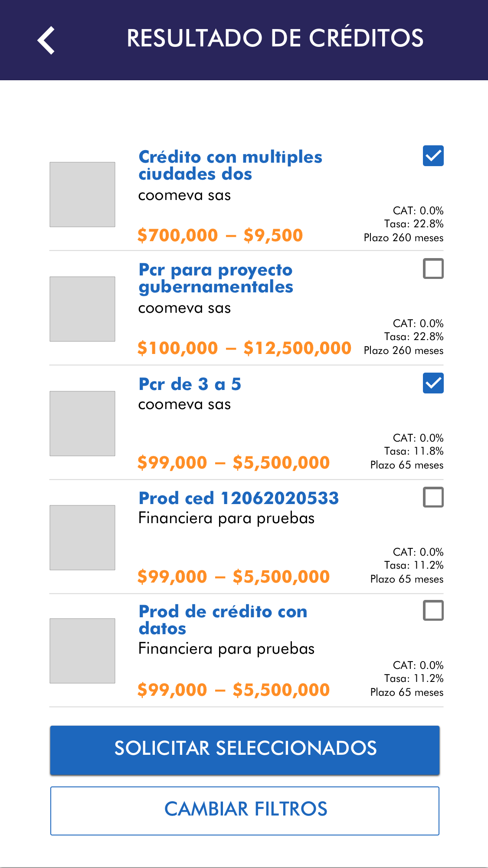The height and width of the screenshot is (868, 488).
Task: Open Pcr para proyecto gubernamentales title
Action: (216, 278)
